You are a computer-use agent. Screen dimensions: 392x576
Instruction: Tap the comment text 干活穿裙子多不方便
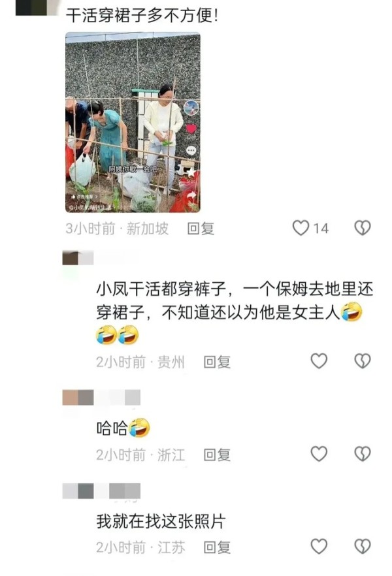click(x=142, y=16)
